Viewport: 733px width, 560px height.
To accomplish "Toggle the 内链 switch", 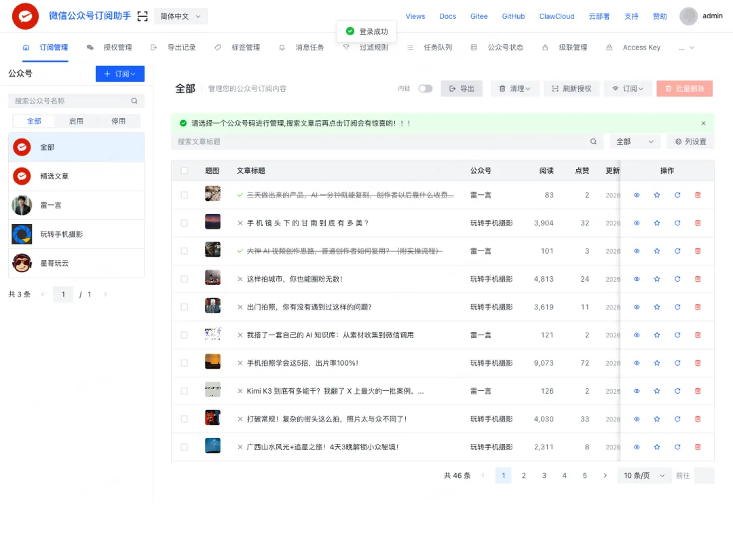I will 426,89.
